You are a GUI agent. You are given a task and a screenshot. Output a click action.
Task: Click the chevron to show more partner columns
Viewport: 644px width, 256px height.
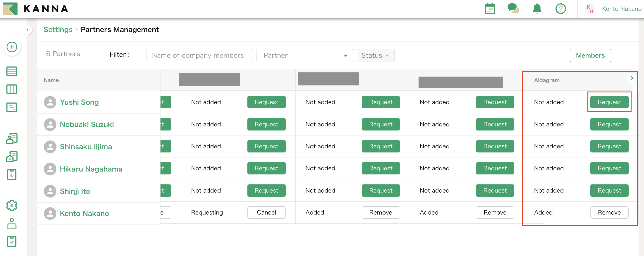(632, 78)
